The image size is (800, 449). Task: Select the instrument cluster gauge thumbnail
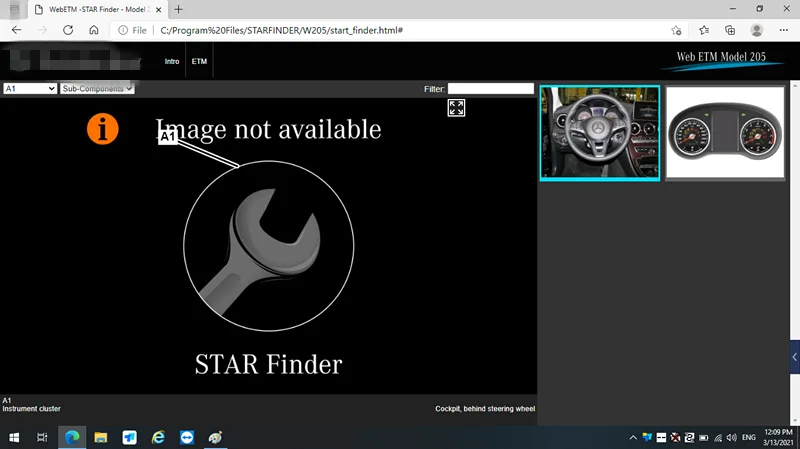click(725, 132)
